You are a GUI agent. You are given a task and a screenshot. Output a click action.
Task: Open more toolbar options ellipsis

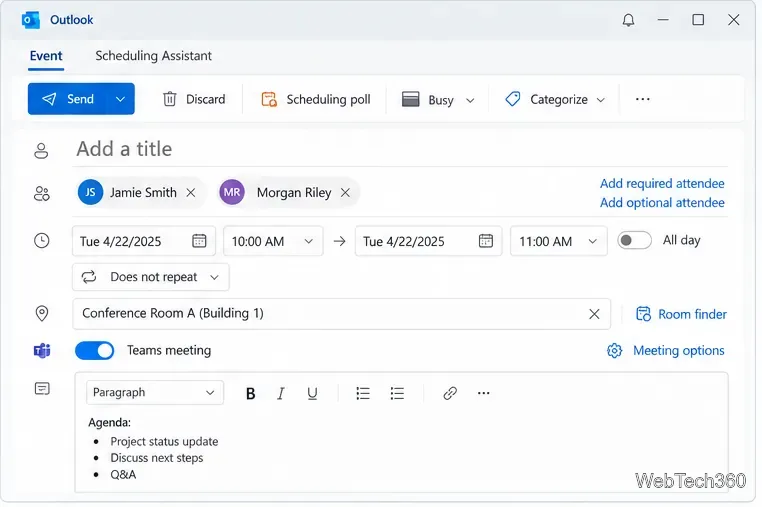[642, 99]
